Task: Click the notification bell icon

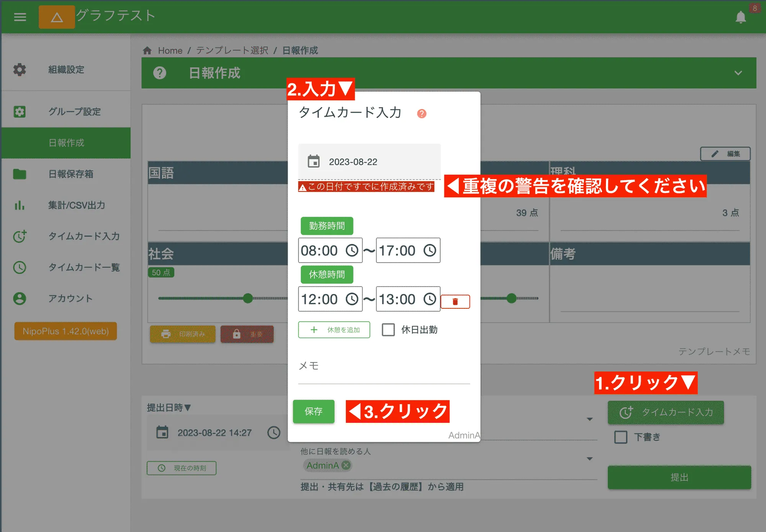Action: [741, 17]
